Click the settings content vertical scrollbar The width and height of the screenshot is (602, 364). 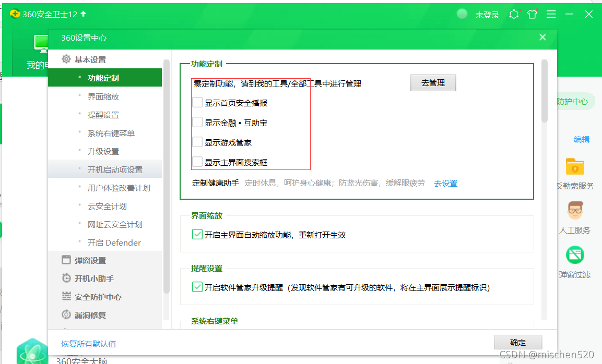545,91
